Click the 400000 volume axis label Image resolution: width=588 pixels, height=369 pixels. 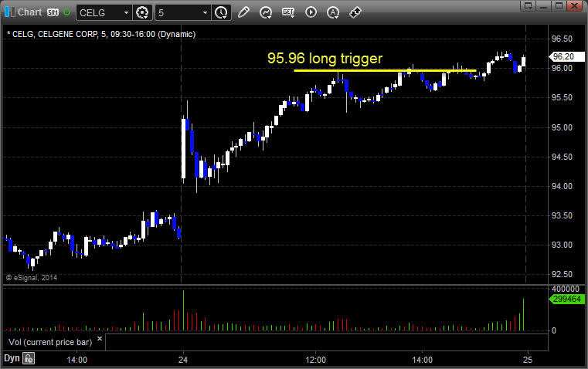pyautogui.click(x=566, y=289)
